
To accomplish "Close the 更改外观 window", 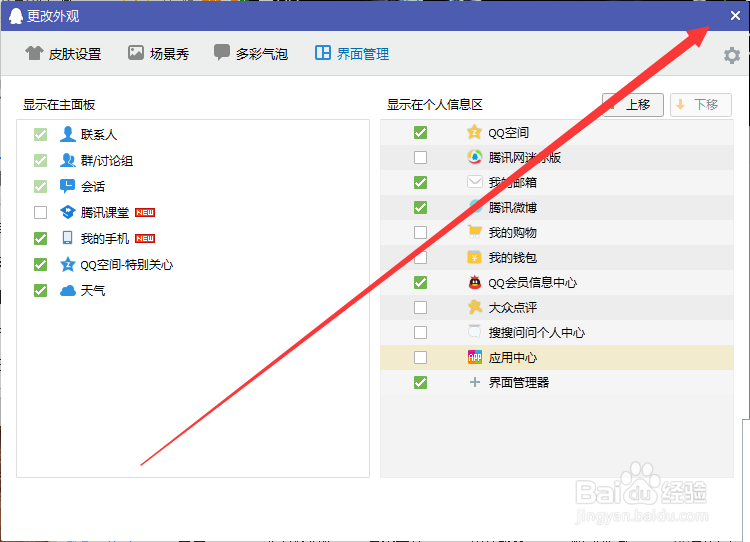I will [735, 16].
